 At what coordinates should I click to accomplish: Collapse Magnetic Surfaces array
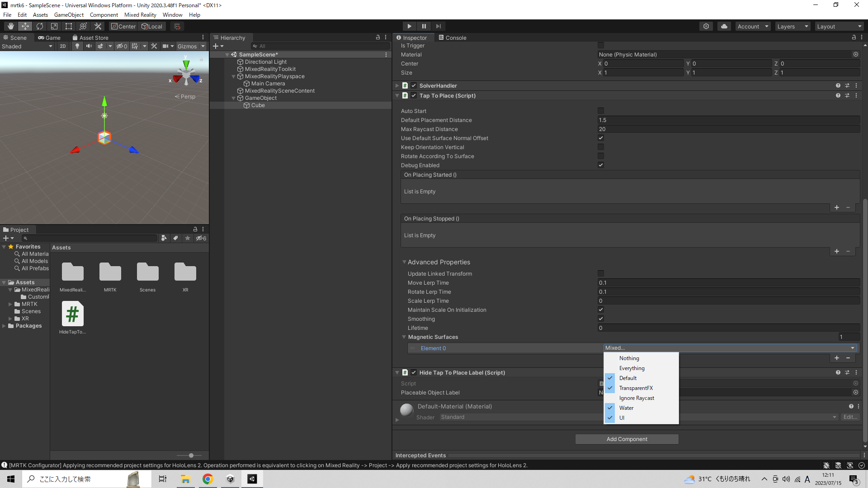pos(404,337)
